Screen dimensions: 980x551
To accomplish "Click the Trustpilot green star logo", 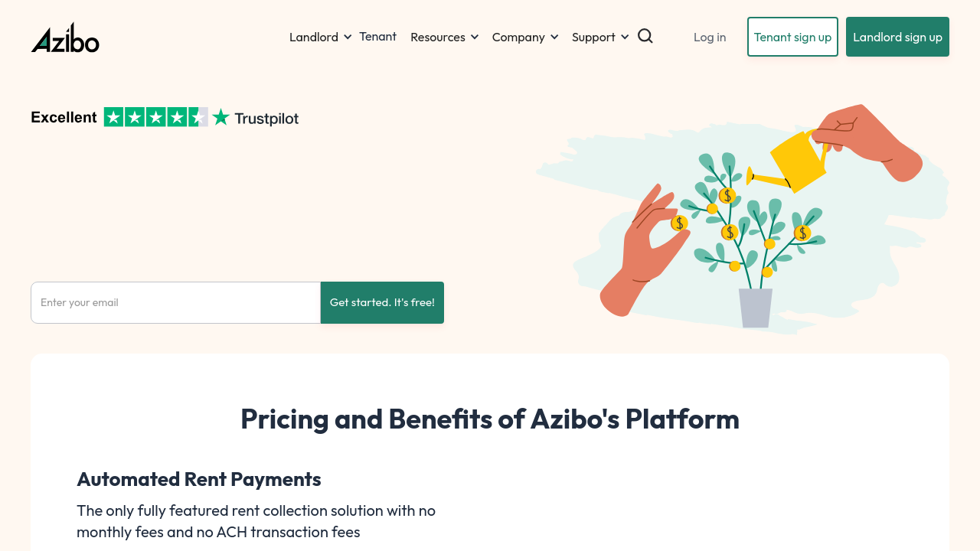I will (221, 117).
